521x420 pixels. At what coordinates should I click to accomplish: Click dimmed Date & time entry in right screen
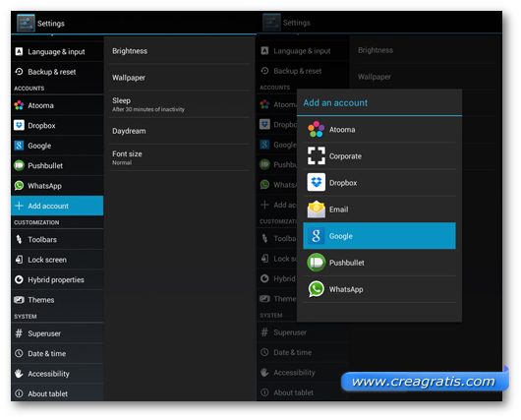(x=303, y=352)
